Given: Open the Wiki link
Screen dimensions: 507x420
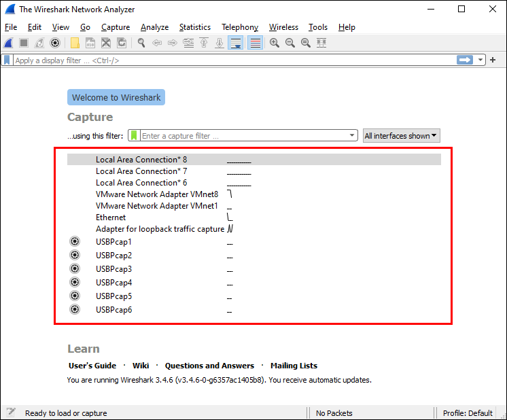Looking at the screenshot, I should point(141,366).
